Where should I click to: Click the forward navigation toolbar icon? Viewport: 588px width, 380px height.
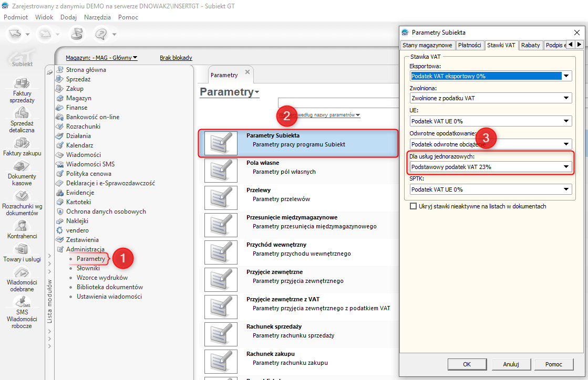[x=45, y=34]
